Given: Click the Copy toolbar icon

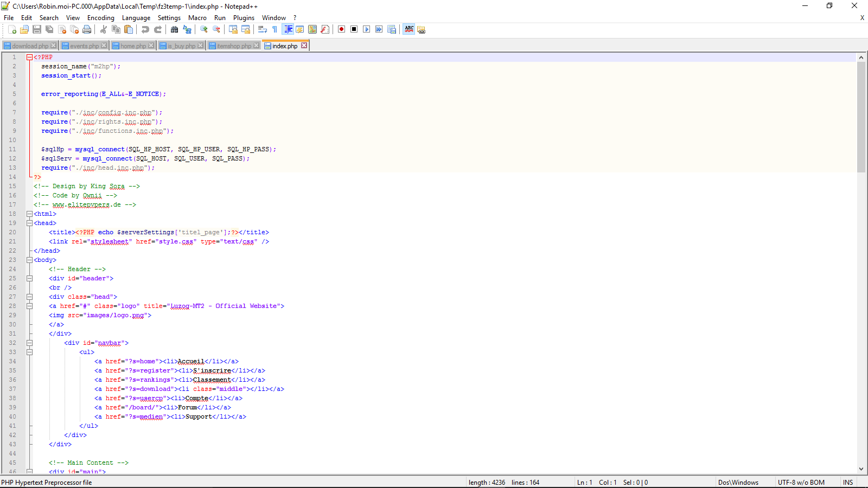Looking at the screenshot, I should (x=116, y=29).
